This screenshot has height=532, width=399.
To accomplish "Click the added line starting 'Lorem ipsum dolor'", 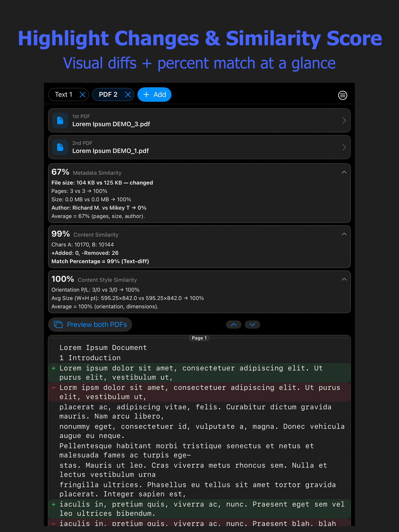I will tap(199, 373).
